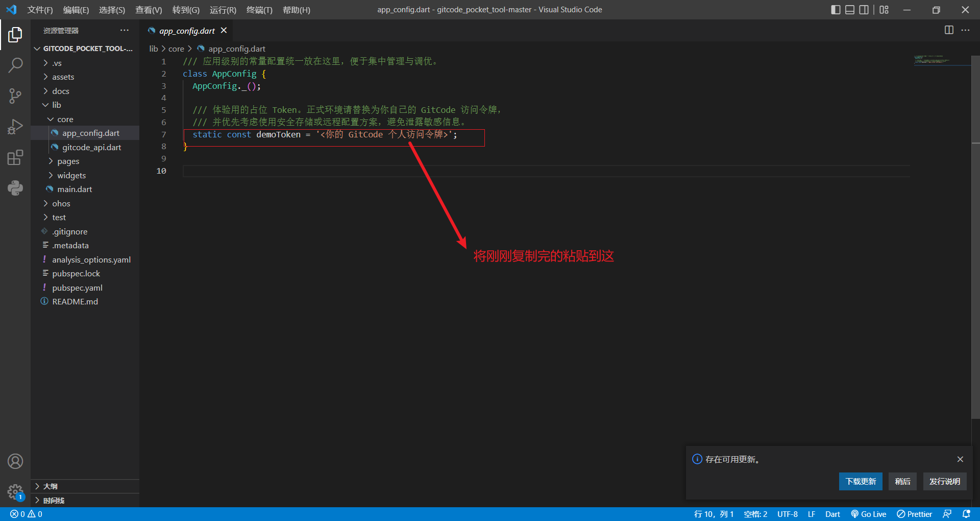
Task: Open the Run and Debug panel
Action: [x=15, y=127]
